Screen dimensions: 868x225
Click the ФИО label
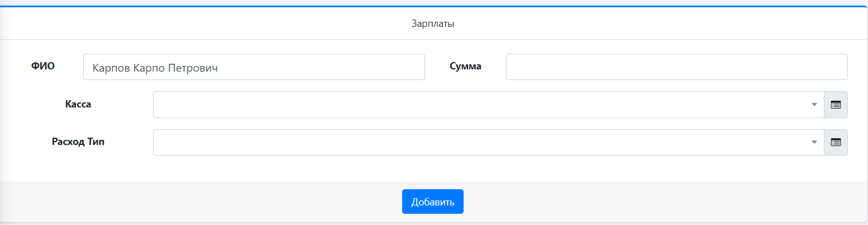(x=43, y=66)
